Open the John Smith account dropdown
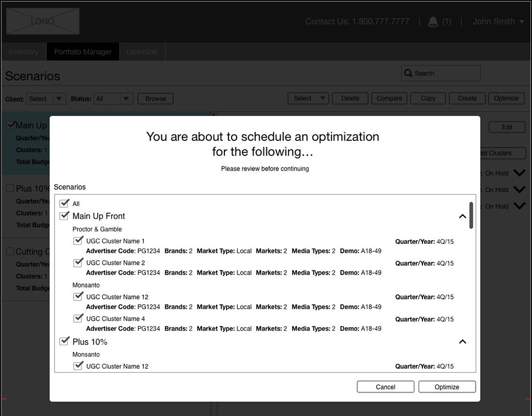This screenshot has width=532, height=416. pyautogui.click(x=495, y=21)
